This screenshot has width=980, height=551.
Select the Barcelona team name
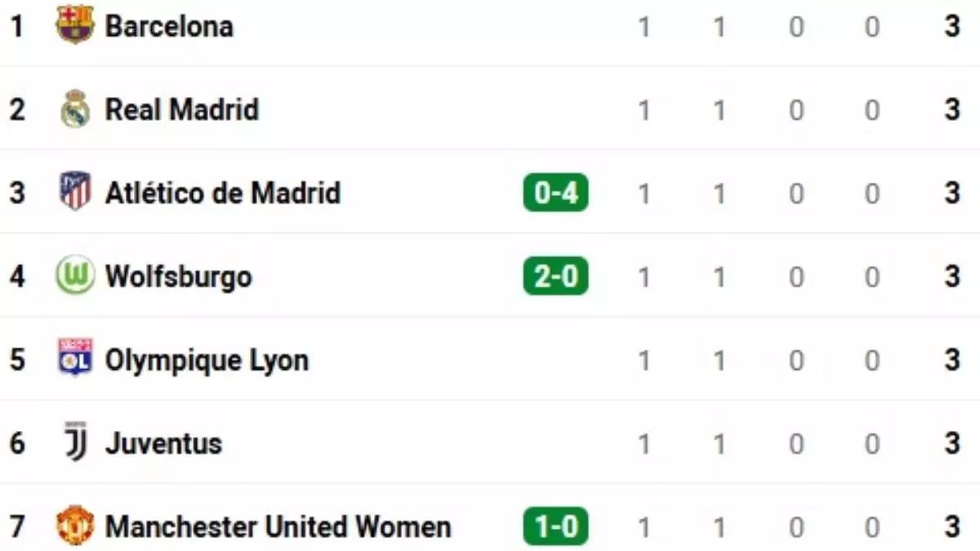[x=169, y=25]
